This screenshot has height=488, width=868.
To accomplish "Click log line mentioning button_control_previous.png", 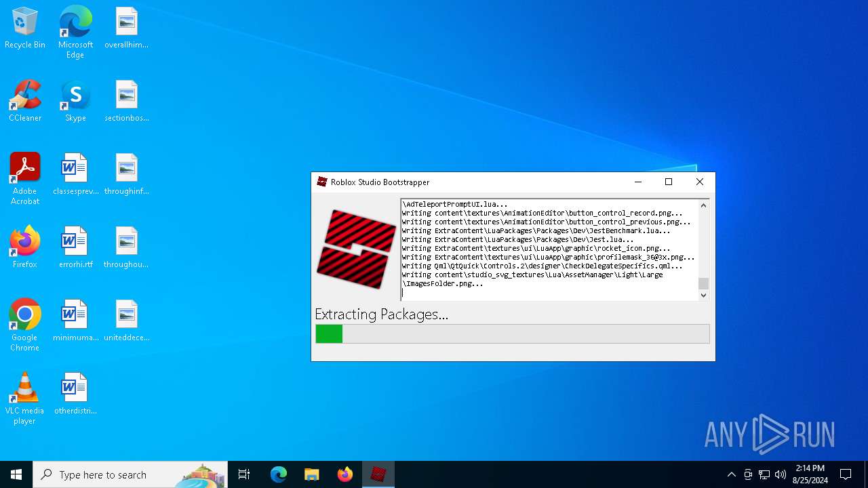I will [x=547, y=222].
